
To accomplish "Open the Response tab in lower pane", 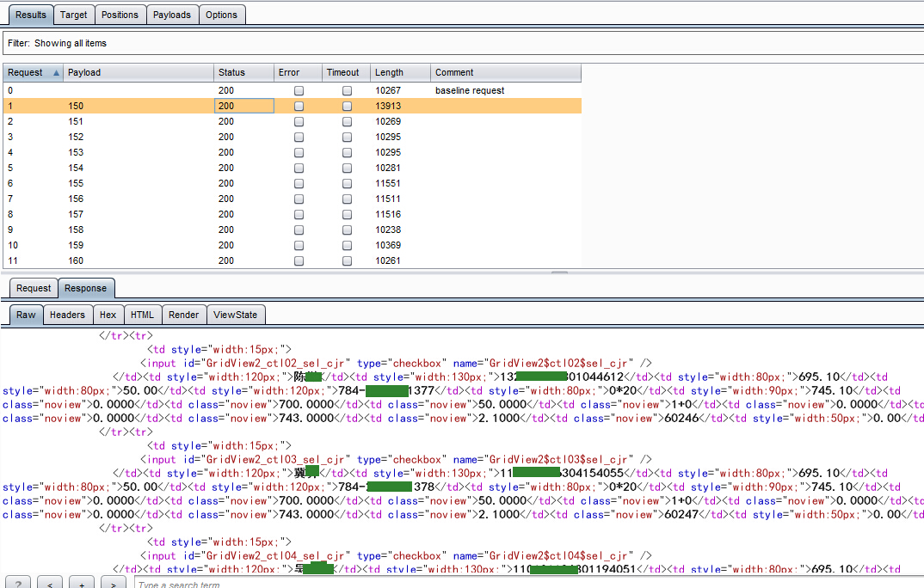I will click(x=86, y=288).
